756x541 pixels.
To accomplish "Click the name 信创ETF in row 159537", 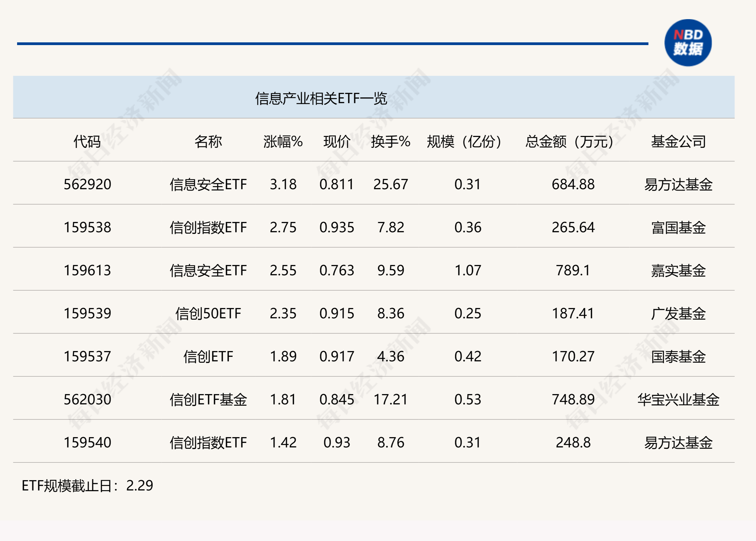I will [x=208, y=357].
